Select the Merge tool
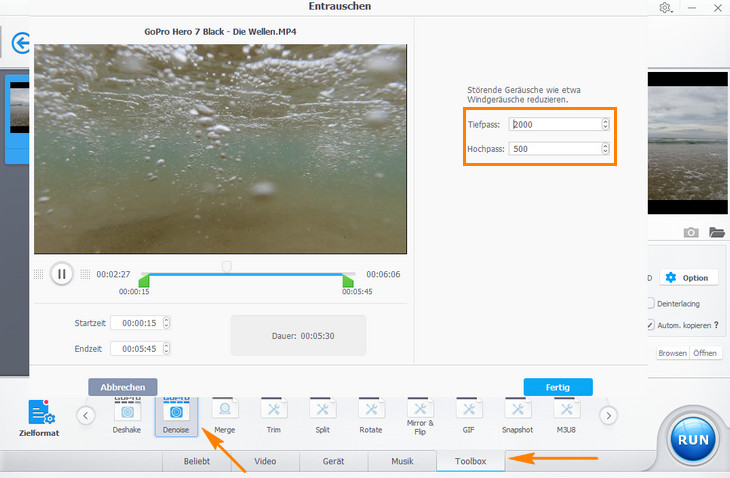Image resolution: width=730 pixels, height=478 pixels. pyautogui.click(x=225, y=416)
